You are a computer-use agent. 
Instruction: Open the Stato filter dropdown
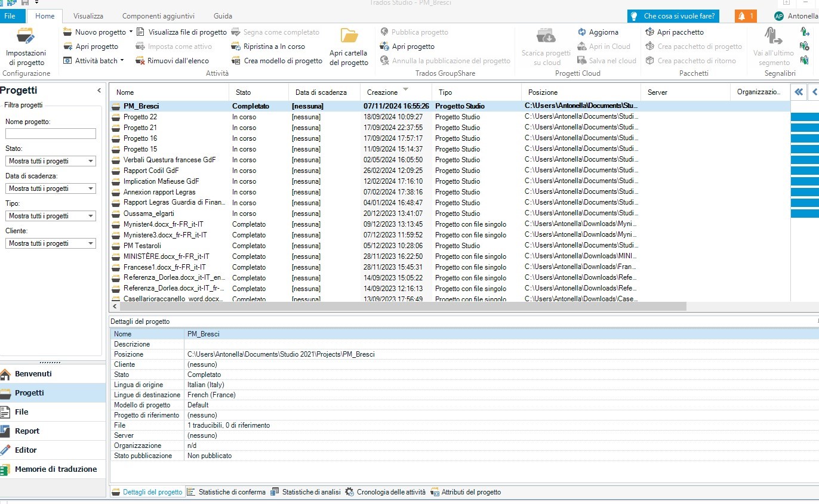51,161
